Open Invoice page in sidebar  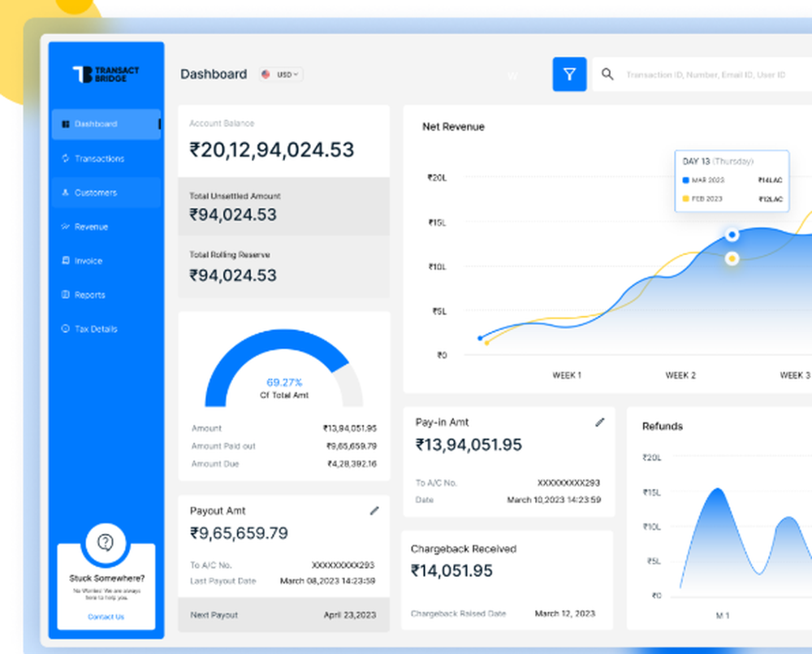coord(106,261)
